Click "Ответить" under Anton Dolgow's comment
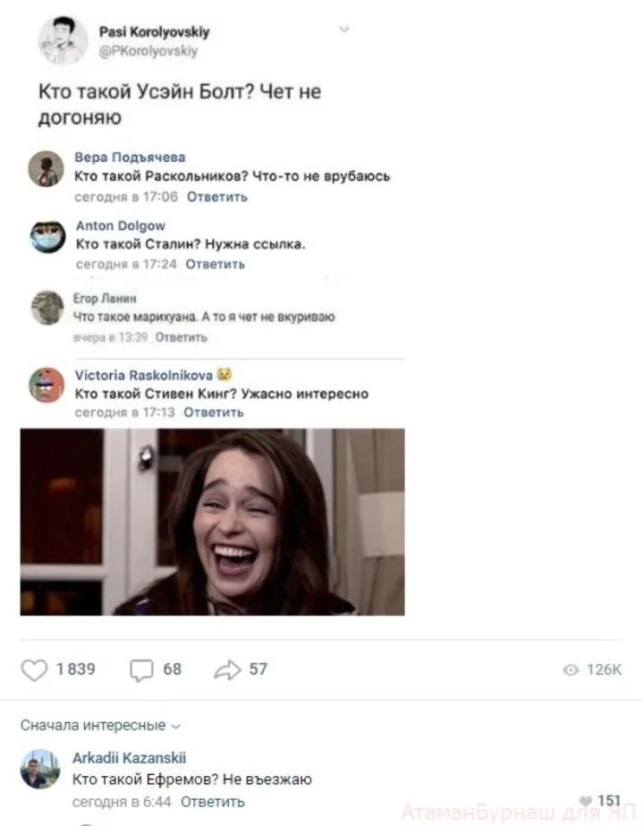 [x=215, y=264]
